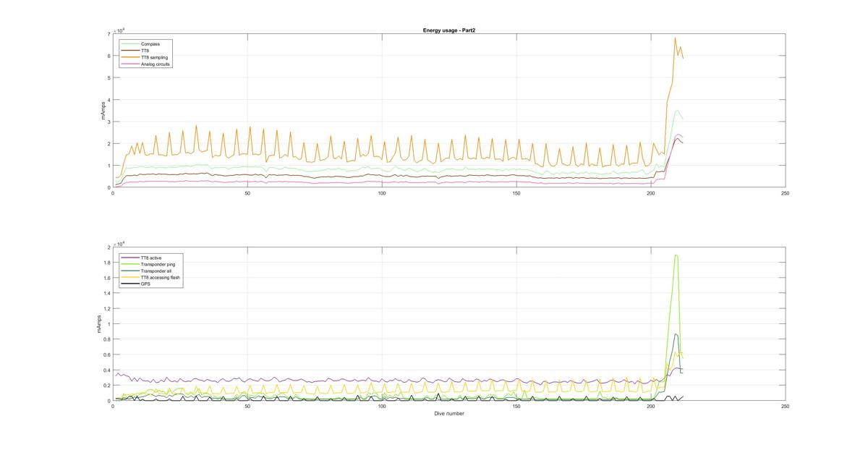868x450 pixels.
Task: Click tick label 0.2 on lower plot y-axis
Action: [x=107, y=386]
